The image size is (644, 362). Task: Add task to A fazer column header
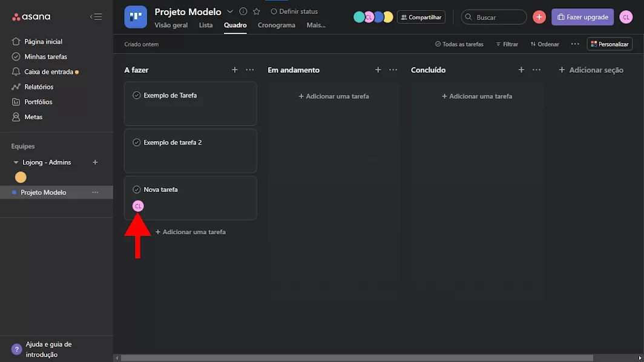point(234,70)
